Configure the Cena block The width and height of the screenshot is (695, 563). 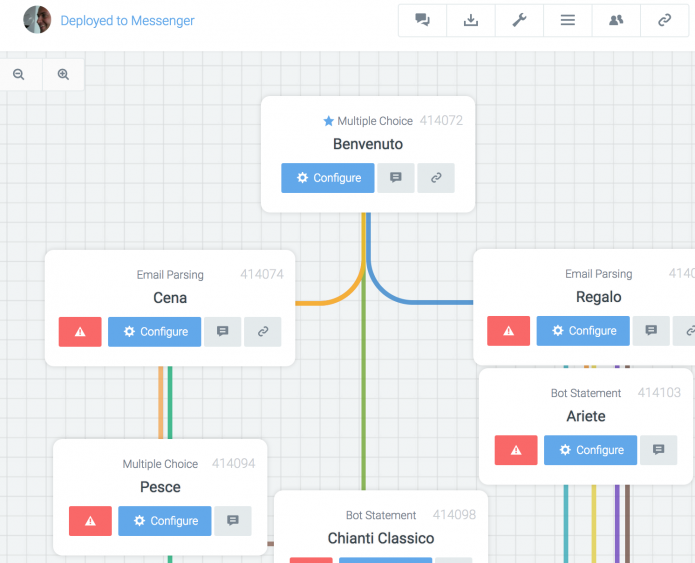154,332
